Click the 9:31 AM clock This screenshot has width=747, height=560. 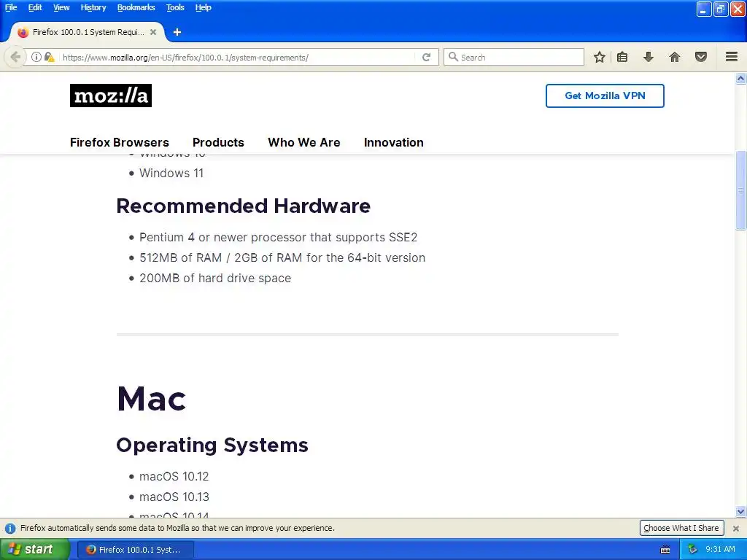(720, 550)
